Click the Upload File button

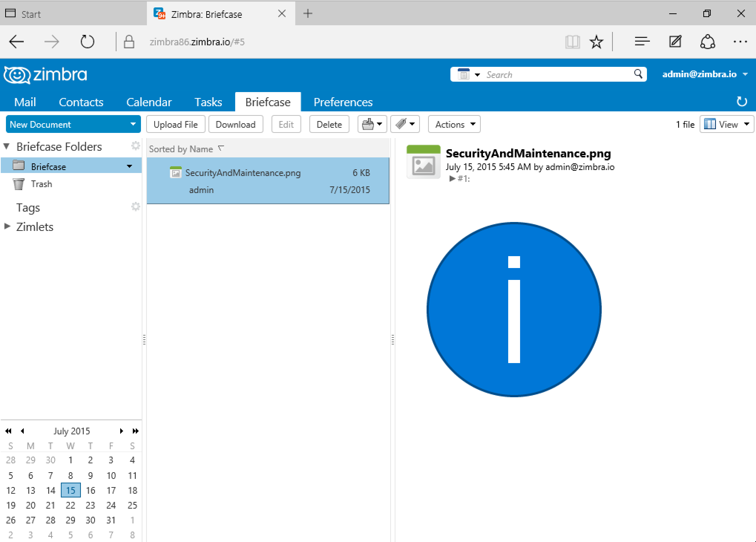click(175, 124)
